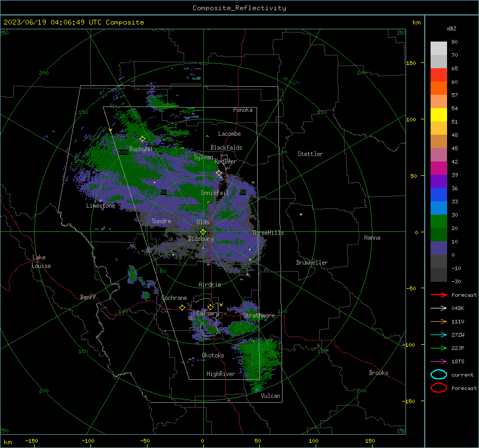Click the RockyMH label
The height and width of the screenshot is (448, 479).
click(141, 149)
